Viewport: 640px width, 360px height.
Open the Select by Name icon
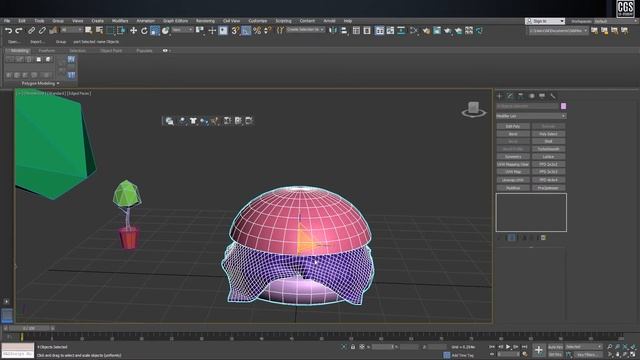click(x=99, y=31)
